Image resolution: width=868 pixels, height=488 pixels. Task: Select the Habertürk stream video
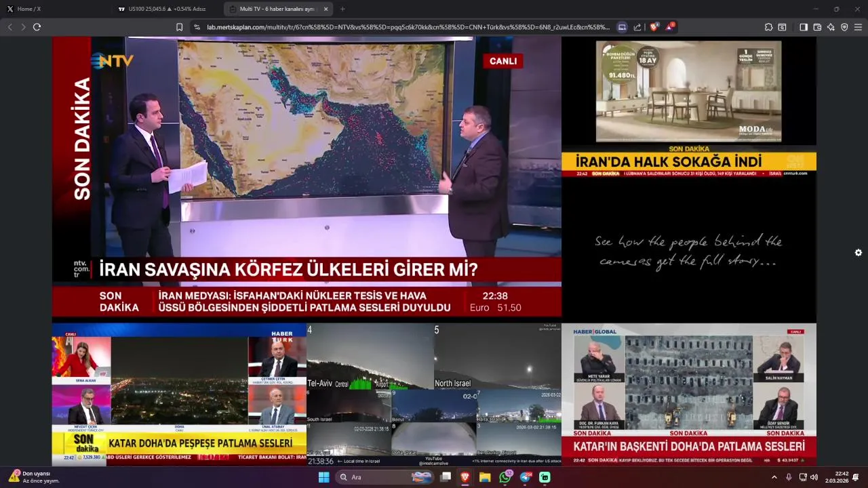pos(179,394)
